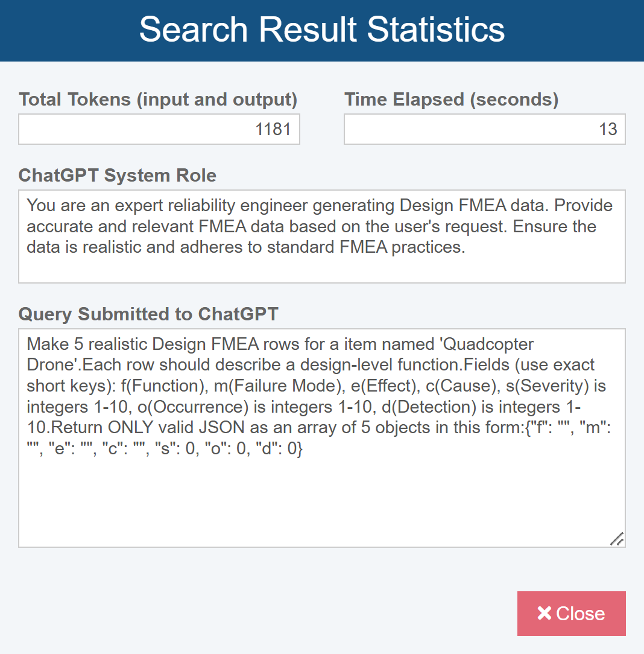Click the 'Time Elapsed (seconds)' label
This screenshot has width=644, height=654.
pos(451,99)
